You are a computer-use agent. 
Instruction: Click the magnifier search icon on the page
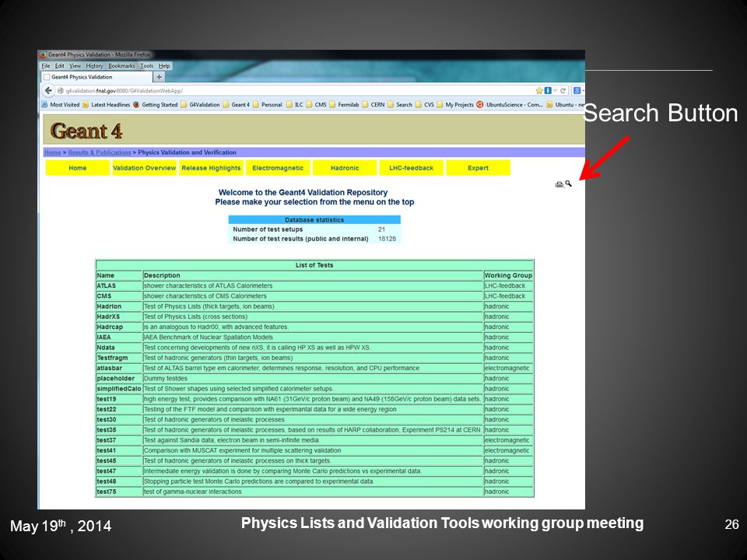568,184
